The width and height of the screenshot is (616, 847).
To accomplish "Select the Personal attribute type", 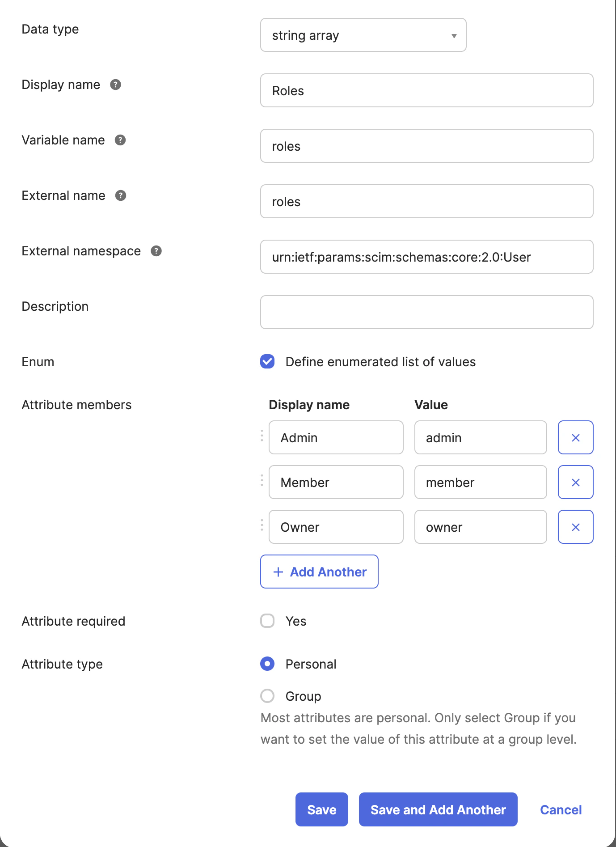I will tap(267, 664).
